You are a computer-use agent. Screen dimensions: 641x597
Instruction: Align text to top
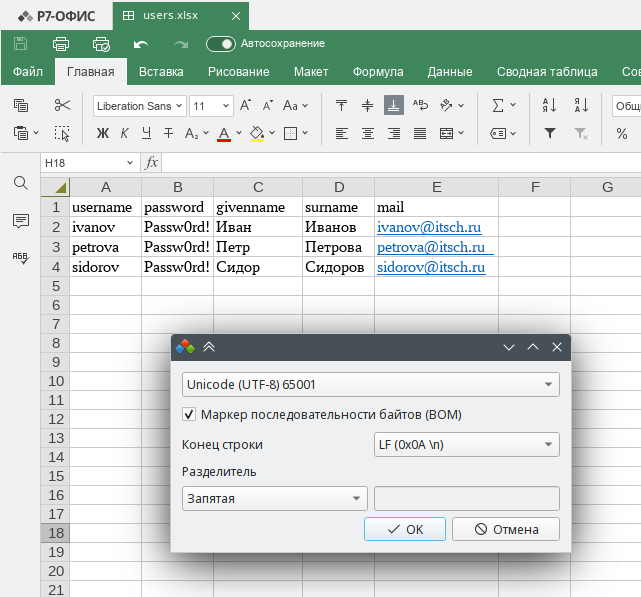tap(341, 105)
